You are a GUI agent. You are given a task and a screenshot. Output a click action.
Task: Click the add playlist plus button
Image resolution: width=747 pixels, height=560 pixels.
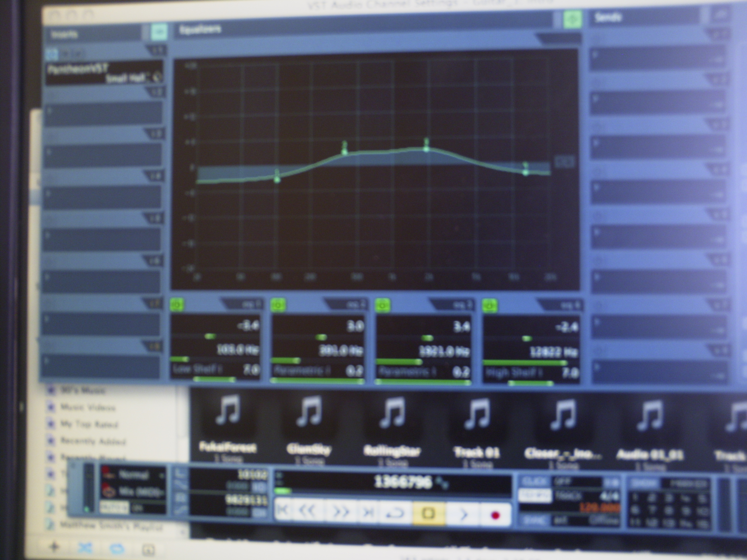[x=54, y=547]
